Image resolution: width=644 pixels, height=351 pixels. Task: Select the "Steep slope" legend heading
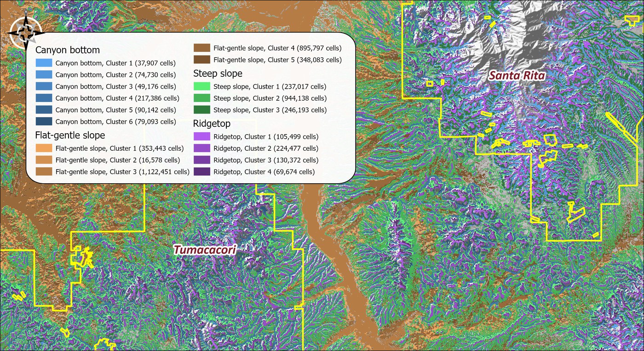(x=218, y=74)
